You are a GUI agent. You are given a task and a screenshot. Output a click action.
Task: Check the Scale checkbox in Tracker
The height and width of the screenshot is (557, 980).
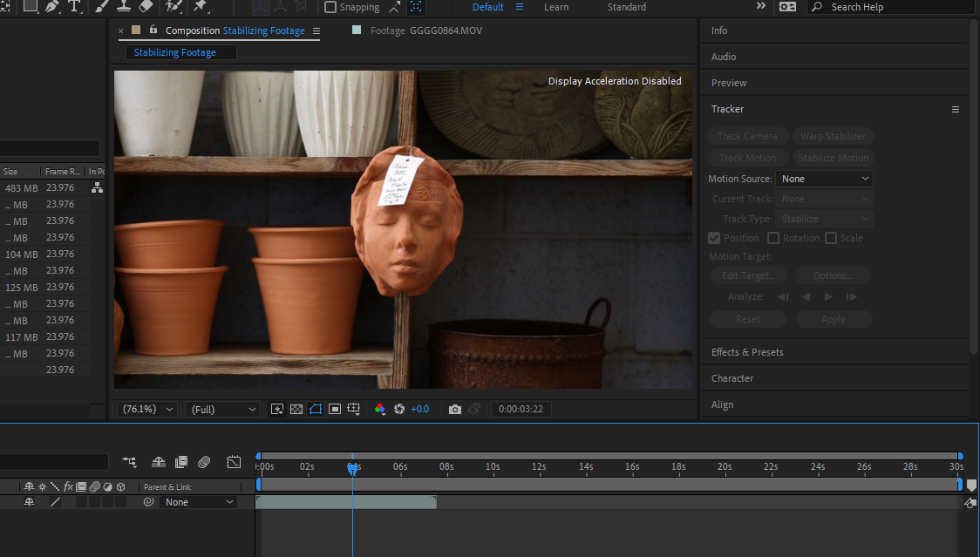coord(831,238)
